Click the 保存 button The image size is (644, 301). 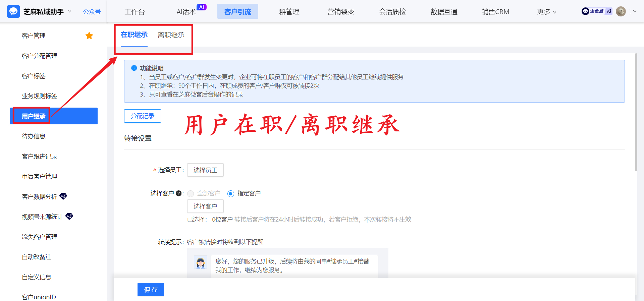click(x=151, y=290)
